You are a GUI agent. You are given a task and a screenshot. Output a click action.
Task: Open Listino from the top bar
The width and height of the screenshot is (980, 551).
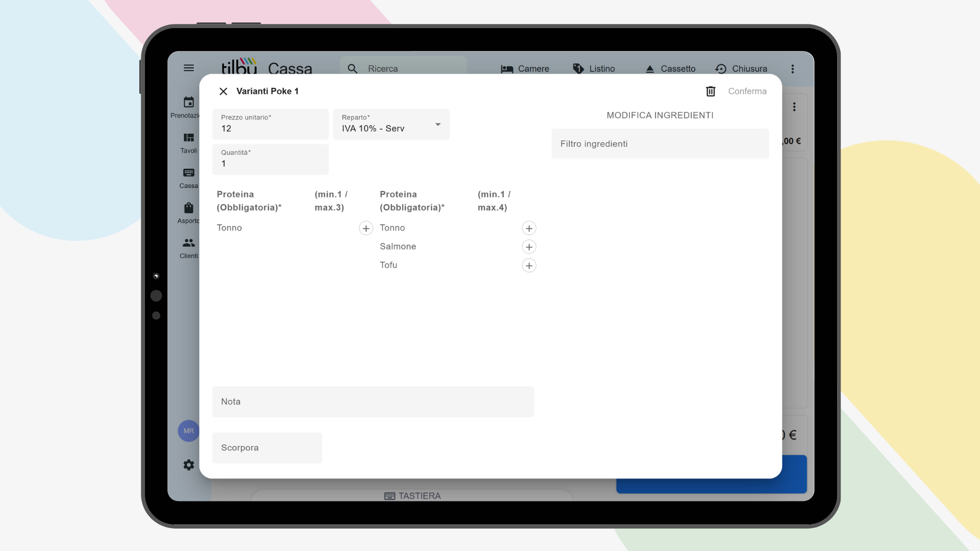594,68
